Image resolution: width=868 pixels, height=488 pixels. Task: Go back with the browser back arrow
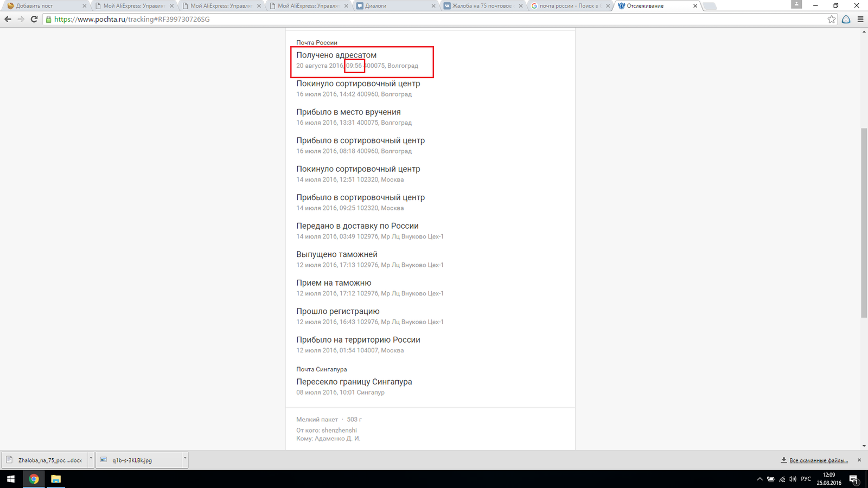(8, 19)
